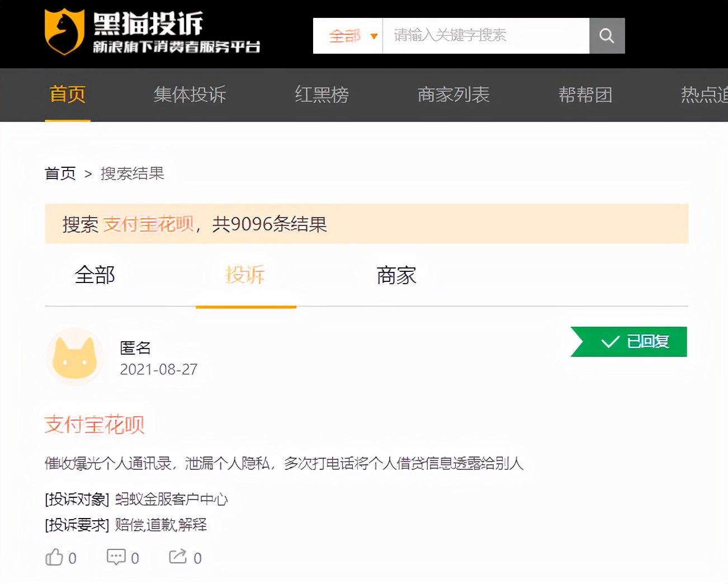
Task: Open the 全部 search category dropdown
Action: pyautogui.click(x=348, y=35)
